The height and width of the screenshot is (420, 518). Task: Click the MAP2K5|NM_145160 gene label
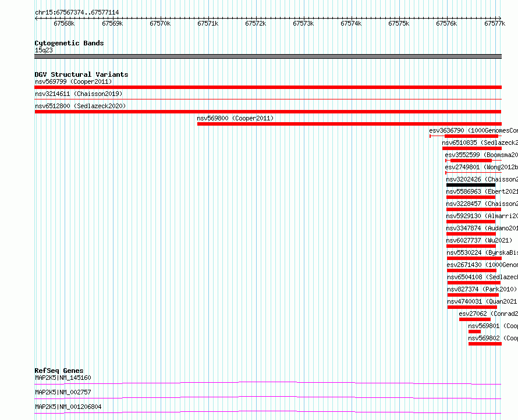click(x=63, y=378)
